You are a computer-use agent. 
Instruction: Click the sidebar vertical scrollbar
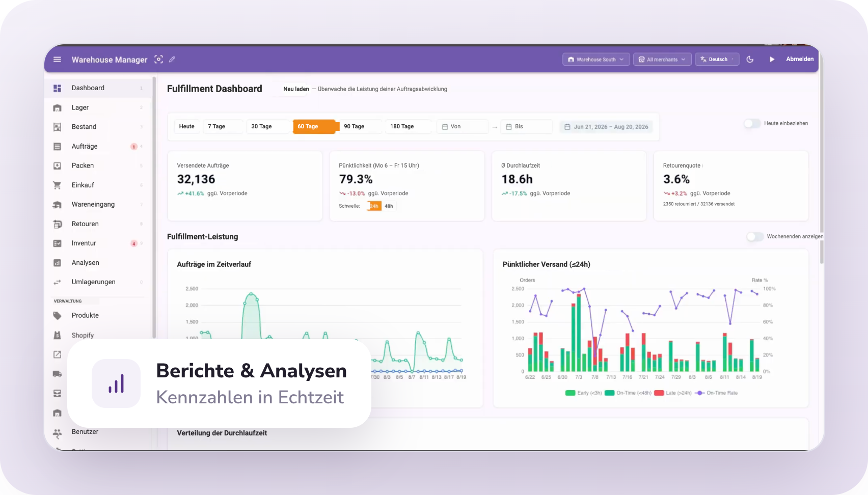pos(154,209)
